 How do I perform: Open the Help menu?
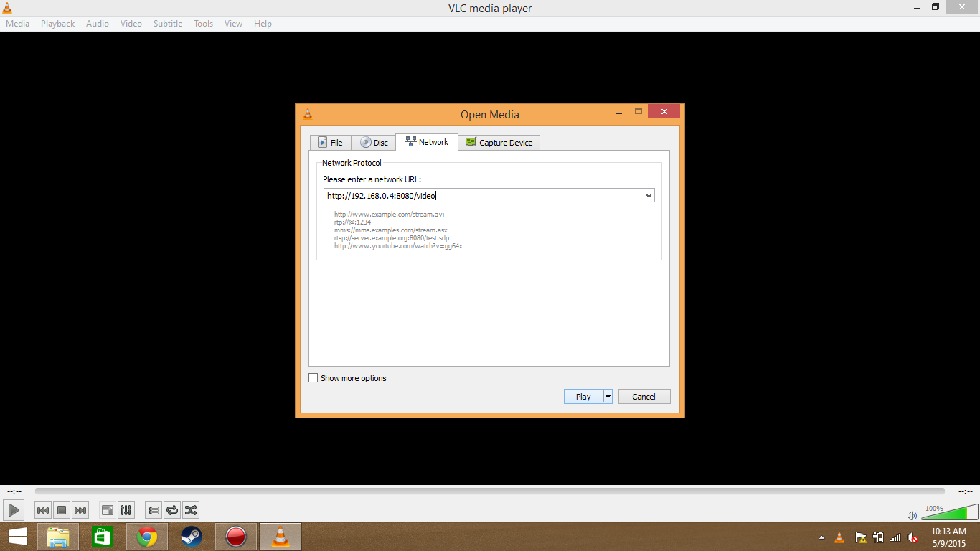coord(263,24)
